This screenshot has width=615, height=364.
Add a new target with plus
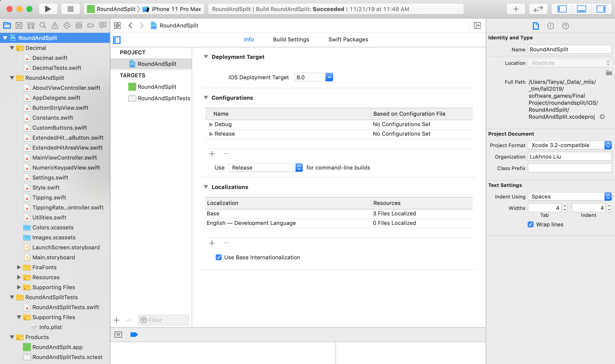[x=117, y=320]
